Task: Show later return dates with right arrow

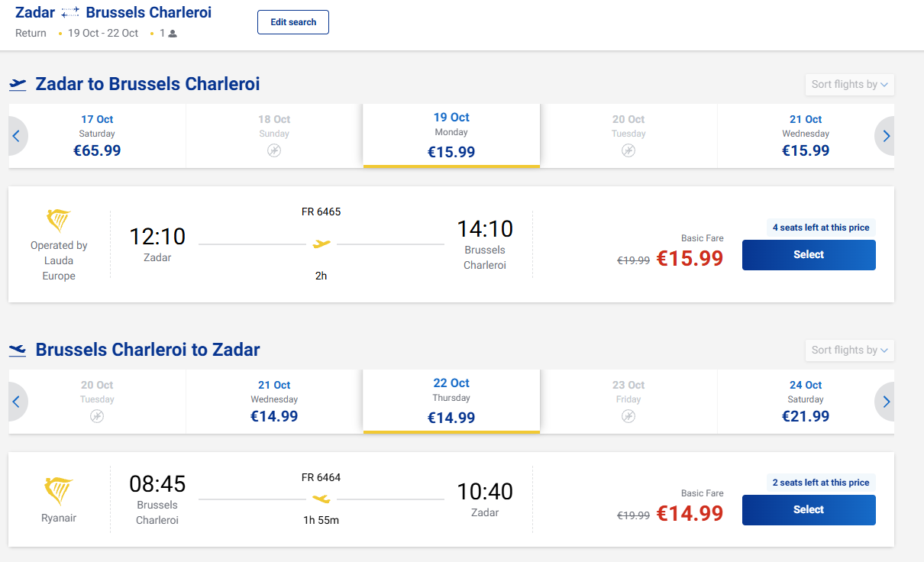Action: (x=886, y=402)
